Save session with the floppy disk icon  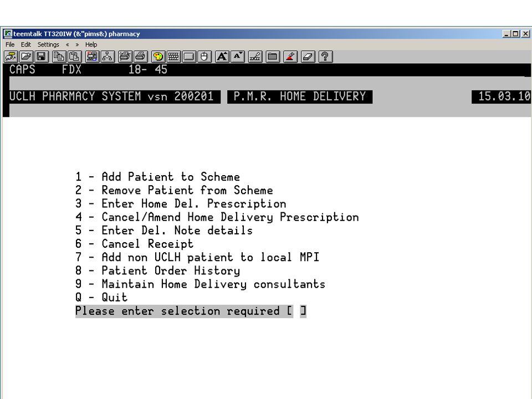pyautogui.click(x=42, y=57)
